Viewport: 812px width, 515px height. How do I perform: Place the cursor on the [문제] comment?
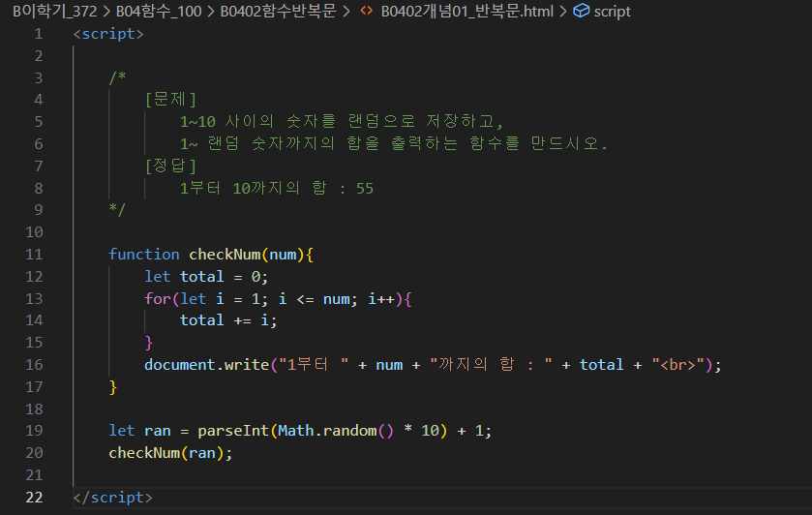(170, 99)
